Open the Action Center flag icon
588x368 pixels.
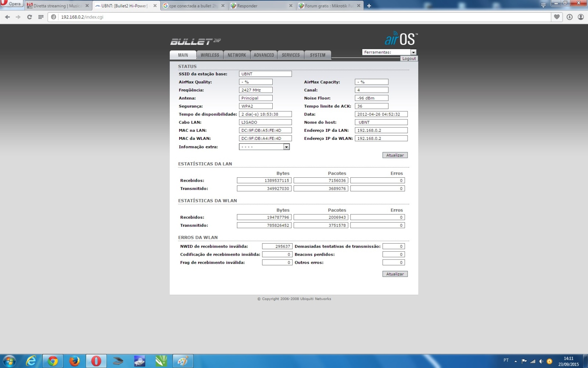(524, 361)
